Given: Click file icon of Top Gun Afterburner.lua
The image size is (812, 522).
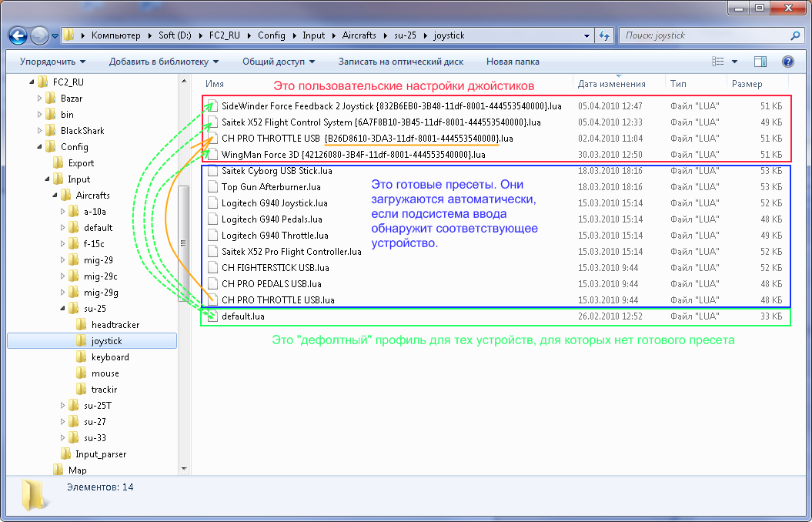Looking at the screenshot, I should coord(212,187).
